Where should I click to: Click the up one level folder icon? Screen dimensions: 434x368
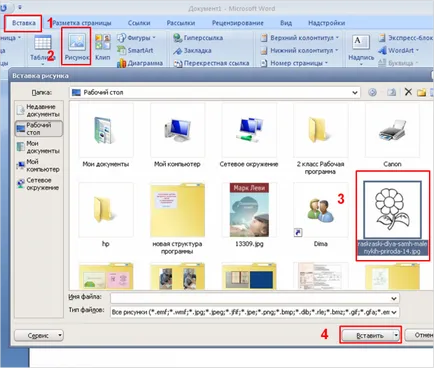[x=391, y=92]
